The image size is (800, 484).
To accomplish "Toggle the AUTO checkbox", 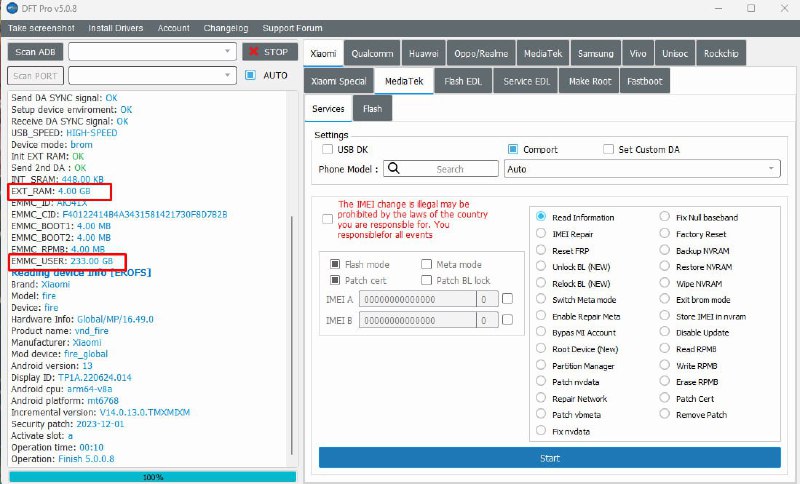I will click(x=250, y=75).
